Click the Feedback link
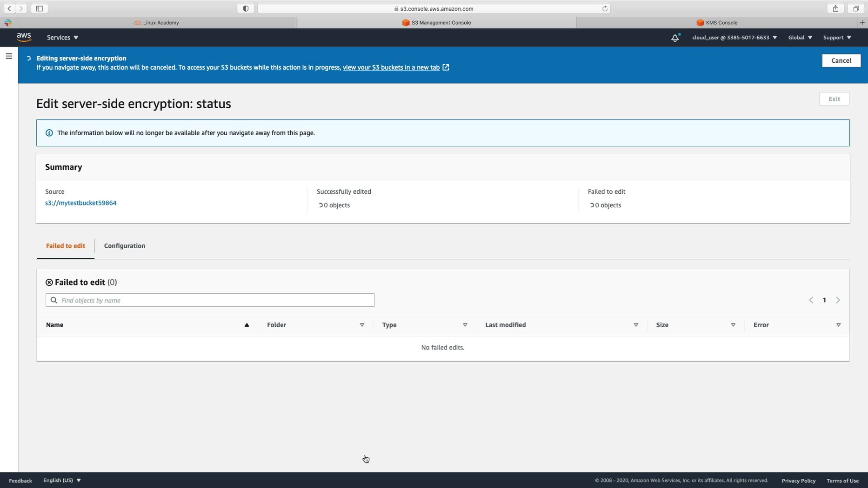Viewport: 868px width, 488px height. click(20, 481)
